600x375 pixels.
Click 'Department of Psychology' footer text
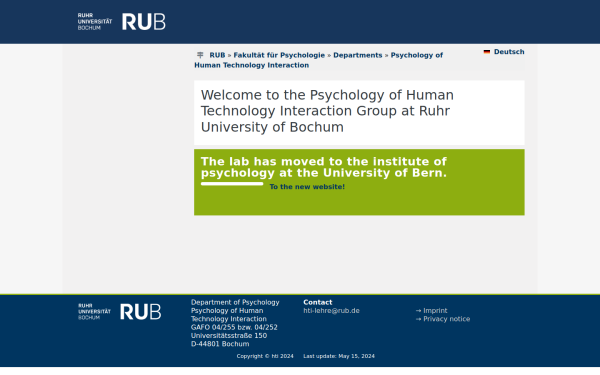(x=235, y=302)
